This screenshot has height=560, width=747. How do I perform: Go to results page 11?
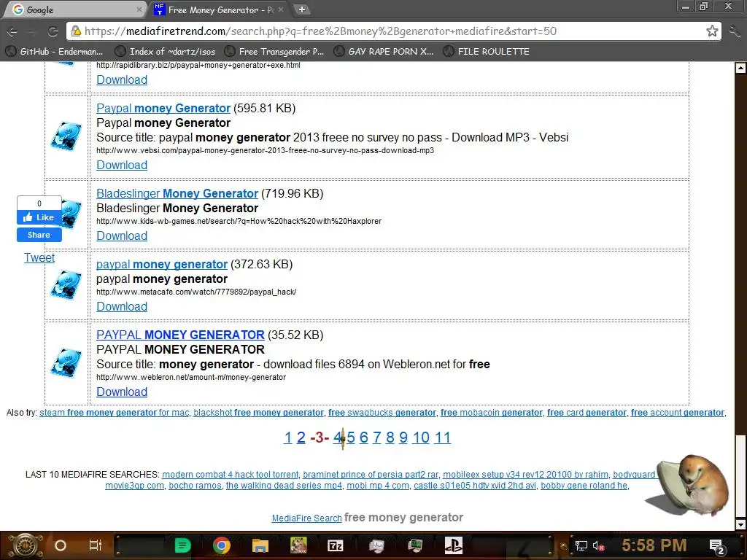tap(443, 437)
